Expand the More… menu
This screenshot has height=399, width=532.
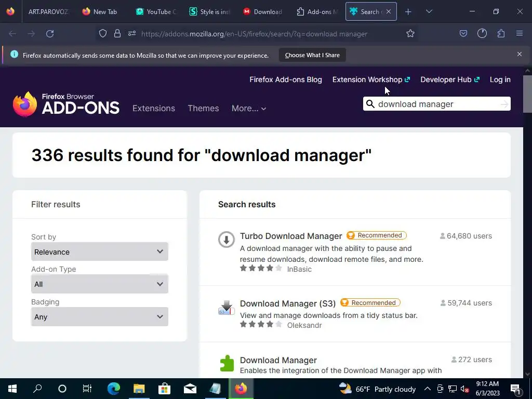pyautogui.click(x=249, y=108)
